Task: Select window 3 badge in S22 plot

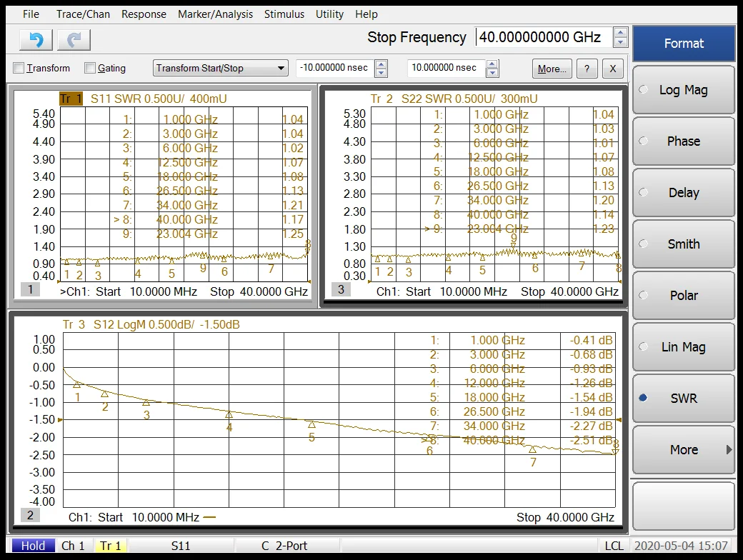Action: [x=341, y=289]
